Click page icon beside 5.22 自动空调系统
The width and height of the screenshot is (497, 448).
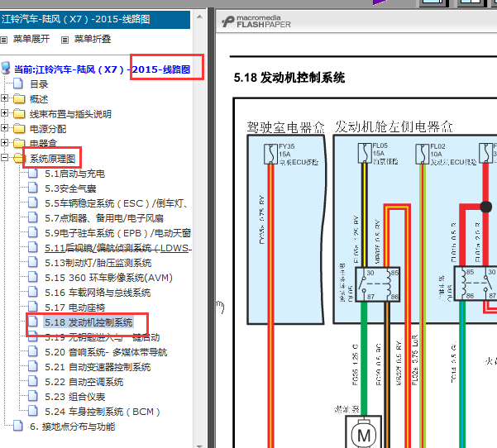(33, 381)
